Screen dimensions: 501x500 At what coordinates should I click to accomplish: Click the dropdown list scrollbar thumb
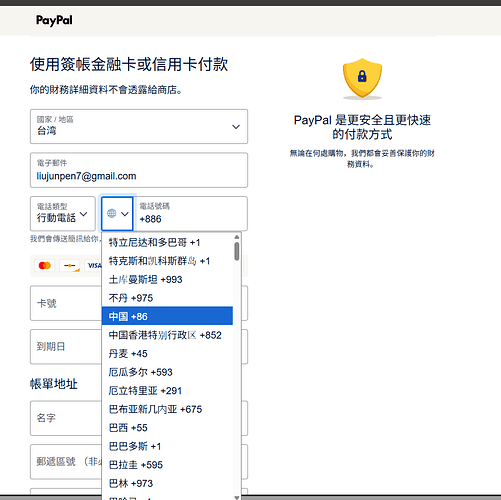coord(237,251)
